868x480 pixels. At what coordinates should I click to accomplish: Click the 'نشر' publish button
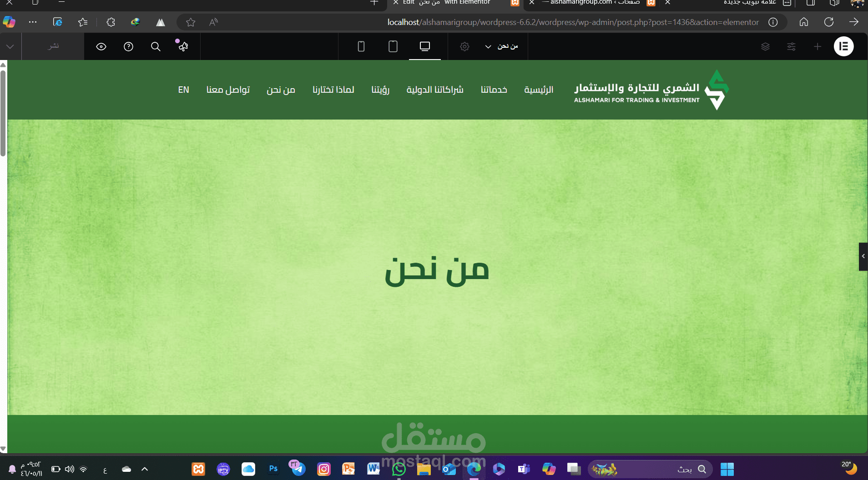point(53,46)
